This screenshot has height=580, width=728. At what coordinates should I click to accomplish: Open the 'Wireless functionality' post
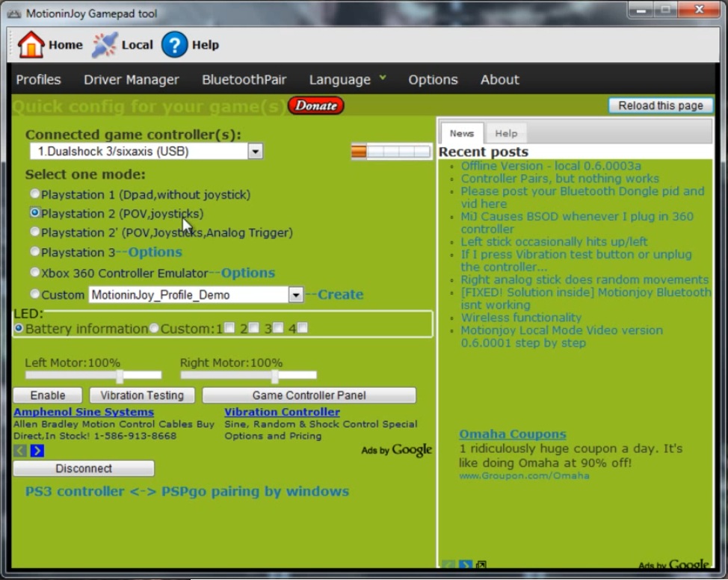pyautogui.click(x=521, y=318)
